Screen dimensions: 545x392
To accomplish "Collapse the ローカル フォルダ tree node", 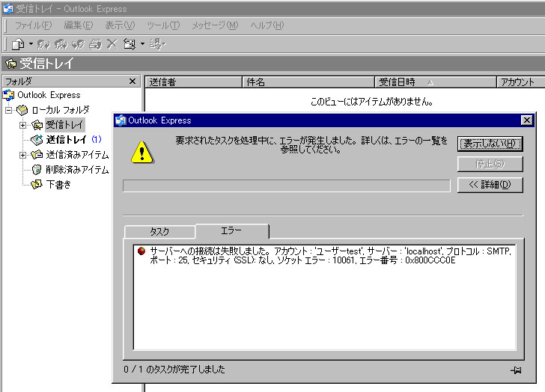I will (9, 111).
